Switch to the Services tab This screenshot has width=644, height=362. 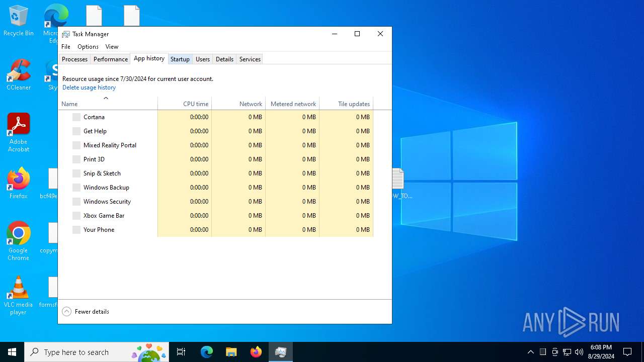(250, 59)
